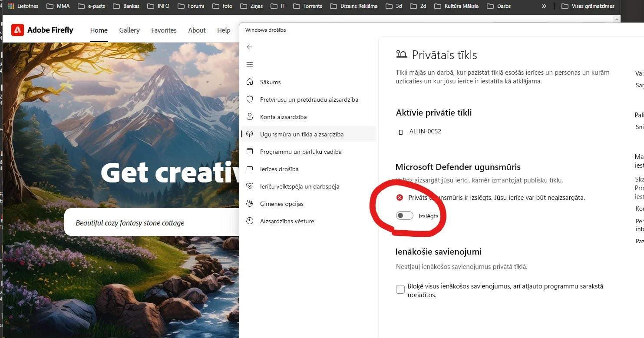644x338 pixels.
Task: Click the history clock icon for Aizsardzības vēsture
Action: click(x=250, y=221)
